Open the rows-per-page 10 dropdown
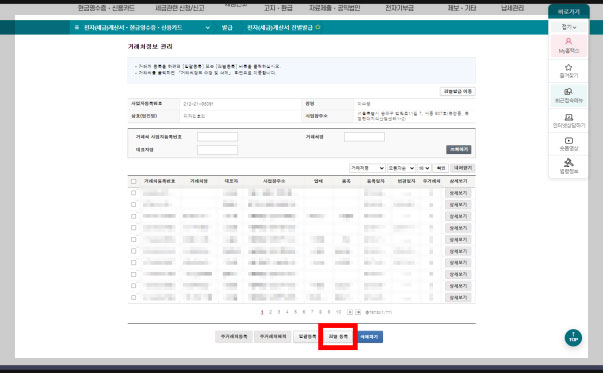The height and width of the screenshot is (373, 603). tap(424, 168)
